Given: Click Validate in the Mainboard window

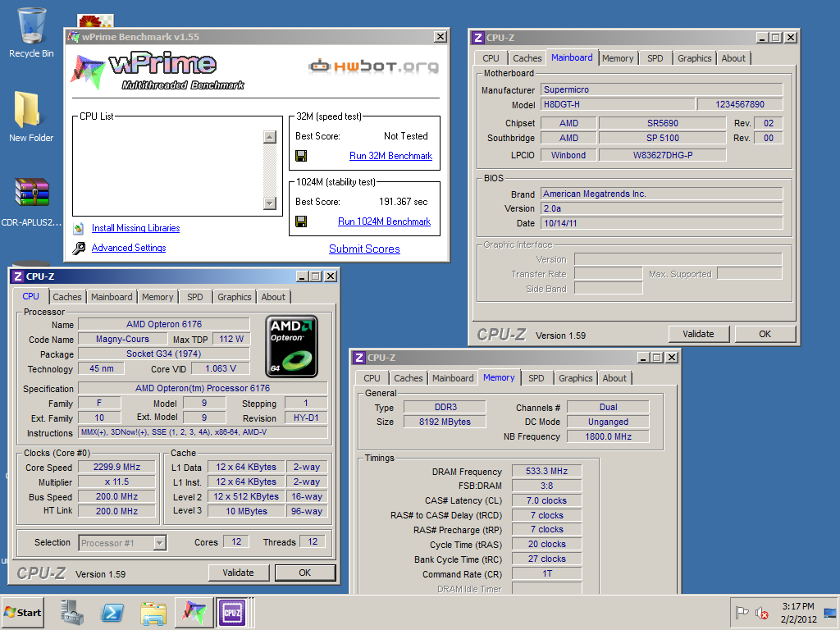Looking at the screenshot, I should pos(699,334).
